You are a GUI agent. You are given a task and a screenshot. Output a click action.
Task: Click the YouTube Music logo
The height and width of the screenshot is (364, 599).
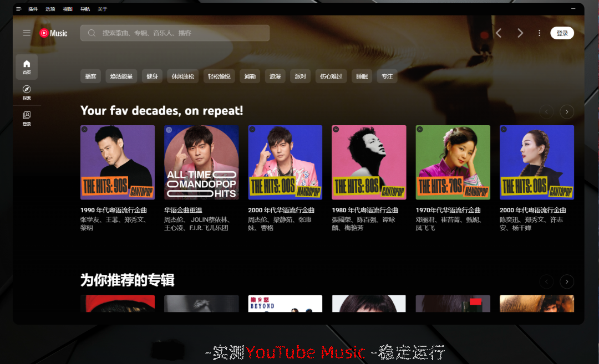coord(53,33)
